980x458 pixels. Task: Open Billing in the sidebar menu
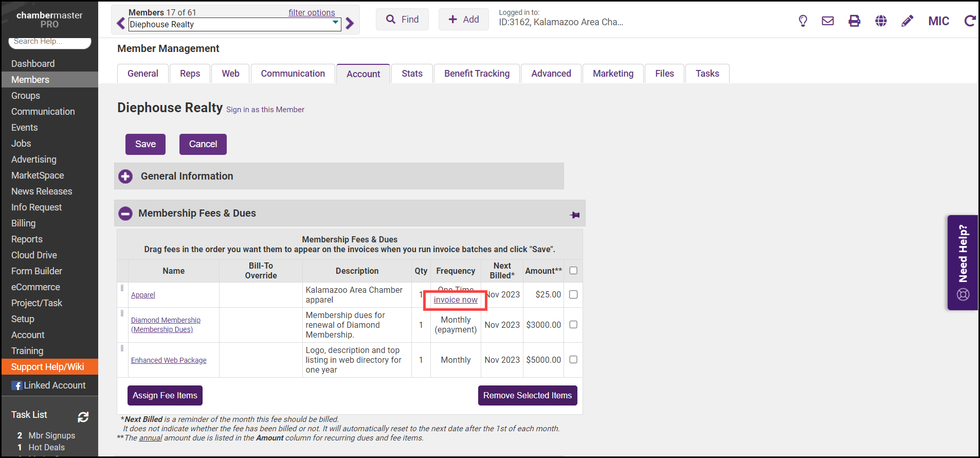coord(24,223)
